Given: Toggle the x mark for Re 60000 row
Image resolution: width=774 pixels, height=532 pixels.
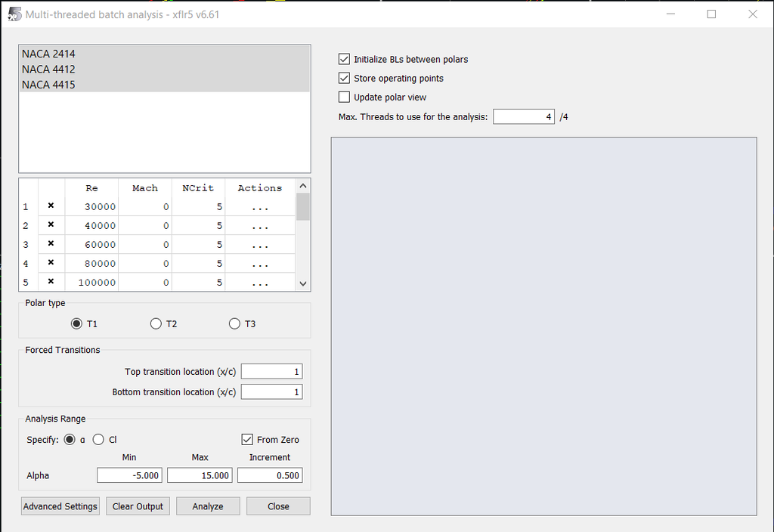Looking at the screenshot, I should (51, 244).
